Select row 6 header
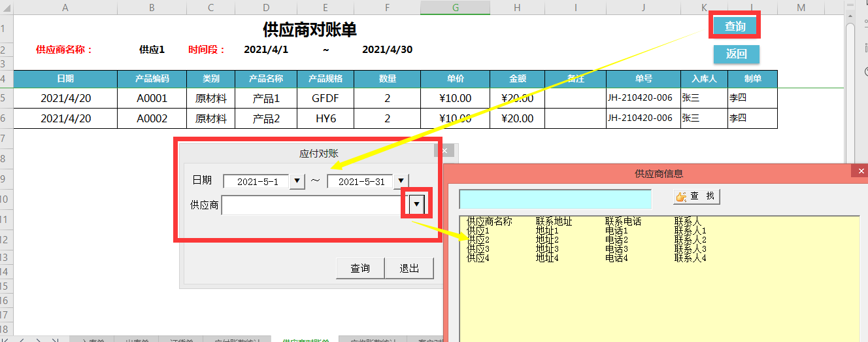 coord(6,118)
